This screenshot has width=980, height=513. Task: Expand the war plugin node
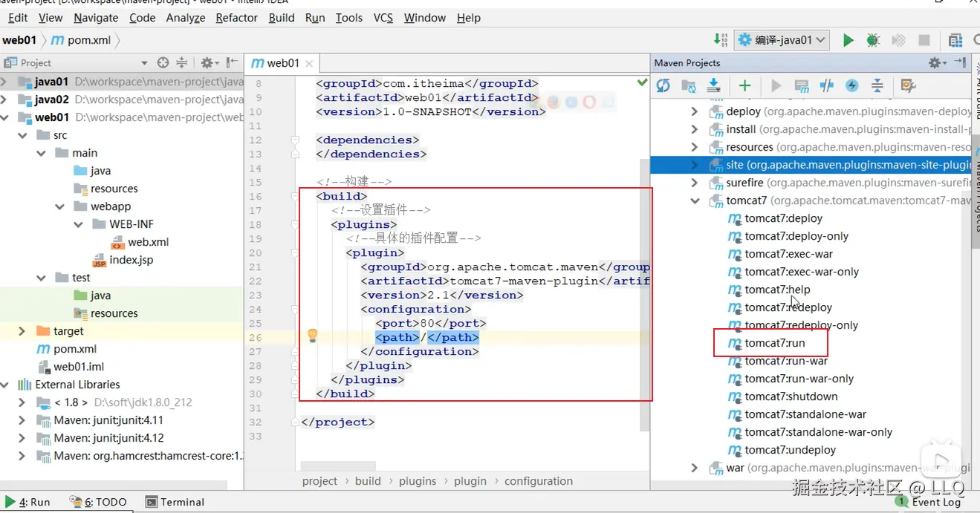695,468
